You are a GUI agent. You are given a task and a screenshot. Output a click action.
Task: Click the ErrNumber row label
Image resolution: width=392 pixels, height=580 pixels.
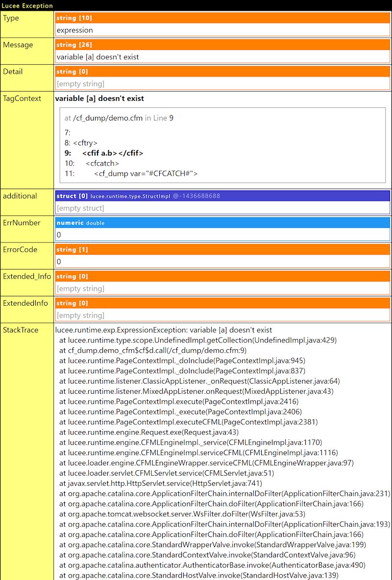point(22,223)
